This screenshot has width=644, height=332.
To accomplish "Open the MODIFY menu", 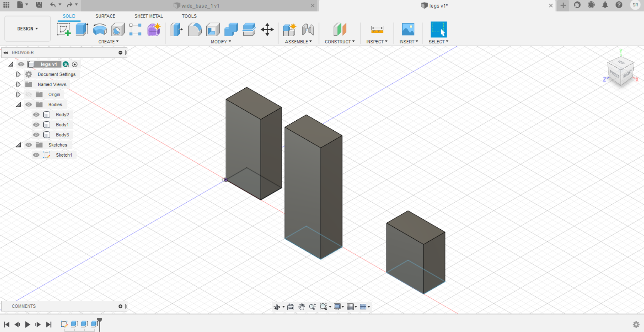I will coord(221,42).
